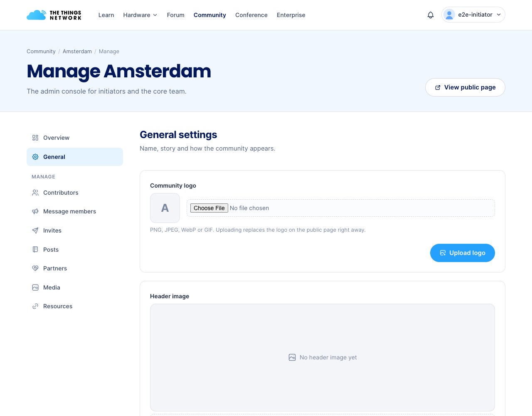Open Invites in the sidebar

75,230
